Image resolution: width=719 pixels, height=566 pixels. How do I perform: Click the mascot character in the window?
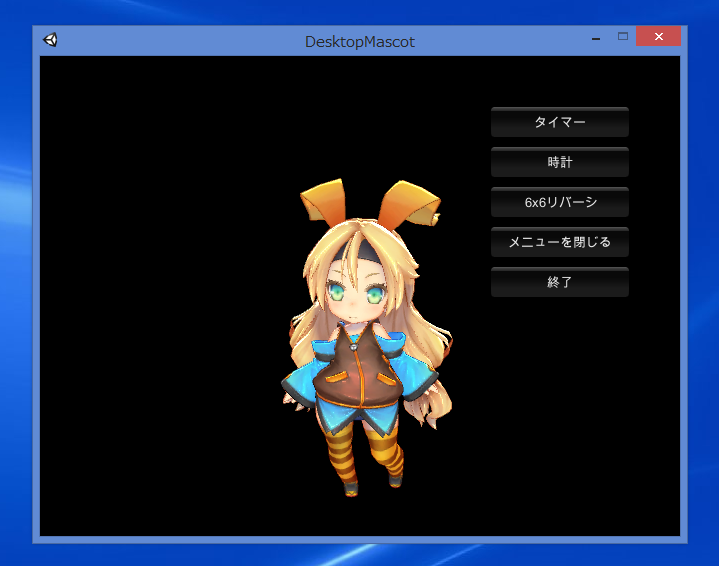pyautogui.click(x=367, y=337)
